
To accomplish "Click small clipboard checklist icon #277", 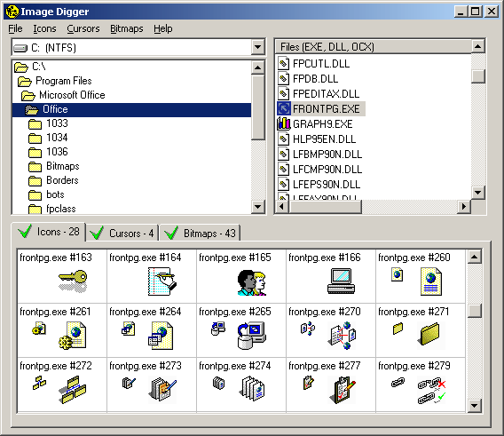I will pyautogui.click(x=308, y=383).
